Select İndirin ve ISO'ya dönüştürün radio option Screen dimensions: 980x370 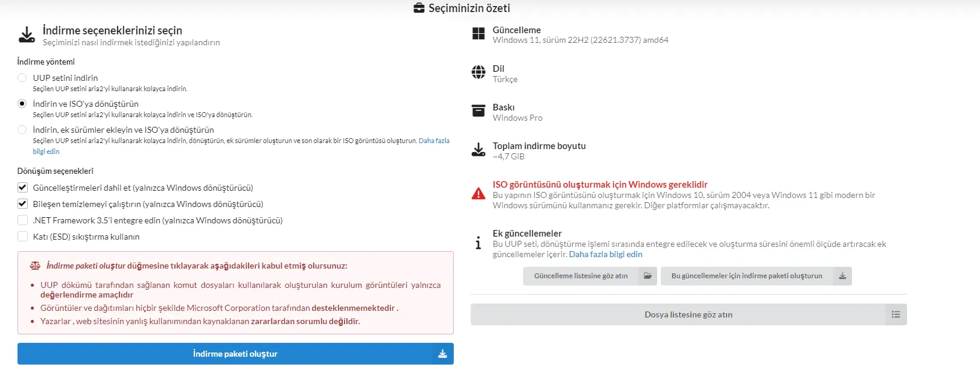(x=22, y=104)
